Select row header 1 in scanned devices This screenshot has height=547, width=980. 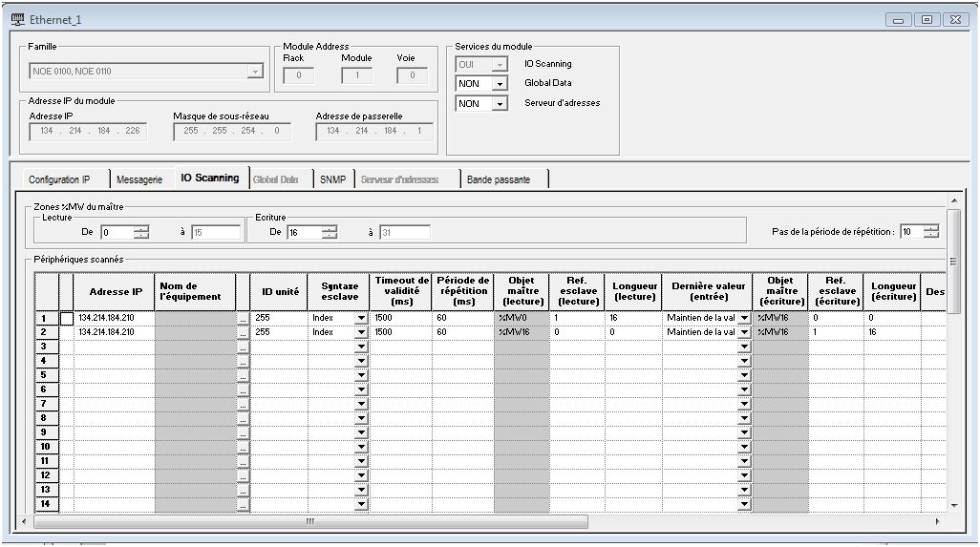coord(46,318)
